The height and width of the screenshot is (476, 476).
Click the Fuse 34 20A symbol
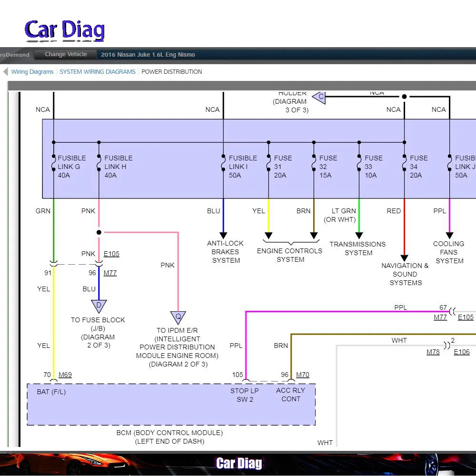point(404,167)
